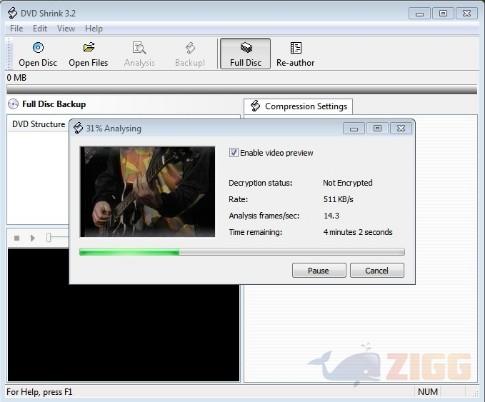The image size is (485, 402).
Task: Activate the Full Disc mode button
Action: point(245,54)
